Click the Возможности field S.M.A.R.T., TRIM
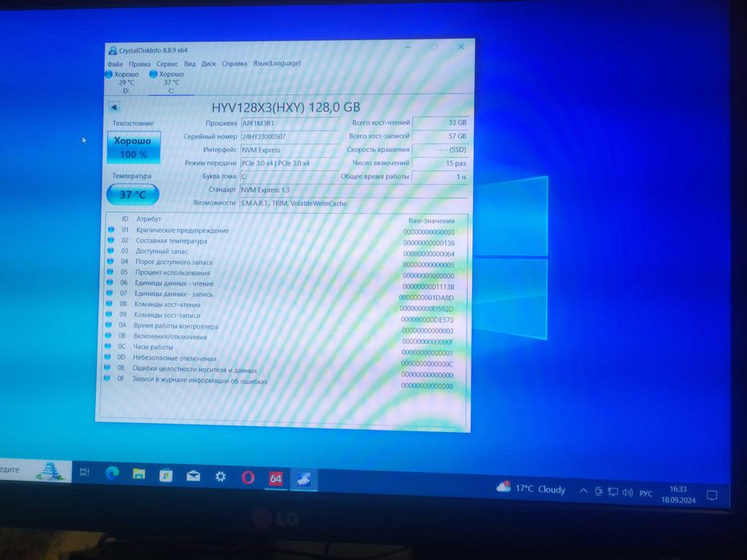 click(x=354, y=203)
